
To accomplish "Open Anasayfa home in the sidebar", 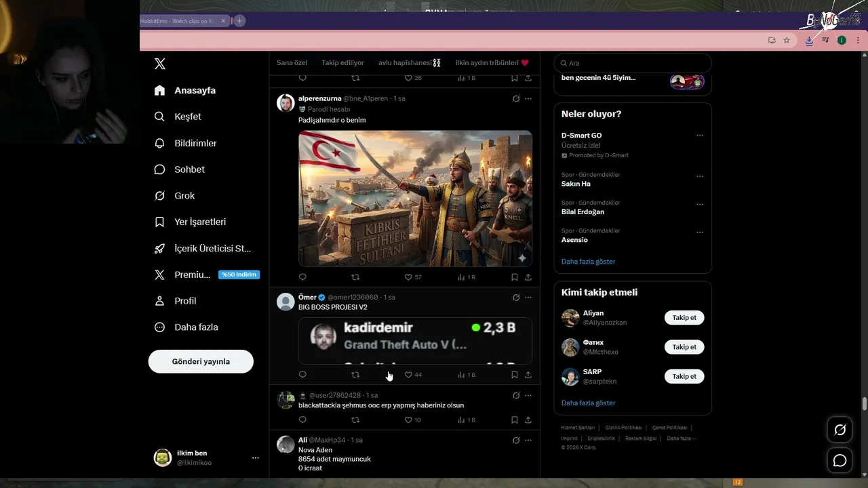I will pyautogui.click(x=185, y=90).
